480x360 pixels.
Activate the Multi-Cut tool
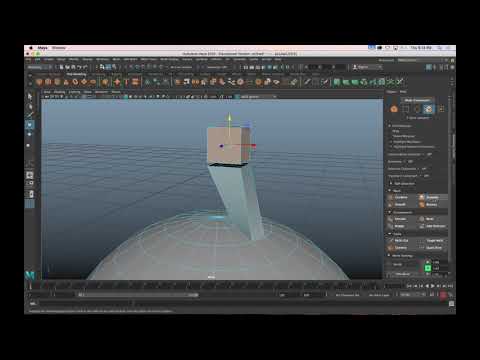click(x=401, y=240)
